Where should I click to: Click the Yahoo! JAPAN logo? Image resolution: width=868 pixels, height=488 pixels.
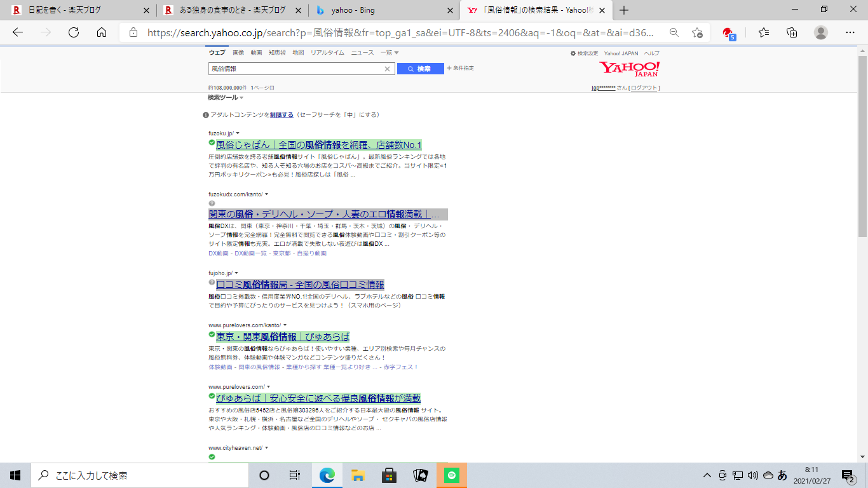pyautogui.click(x=630, y=69)
